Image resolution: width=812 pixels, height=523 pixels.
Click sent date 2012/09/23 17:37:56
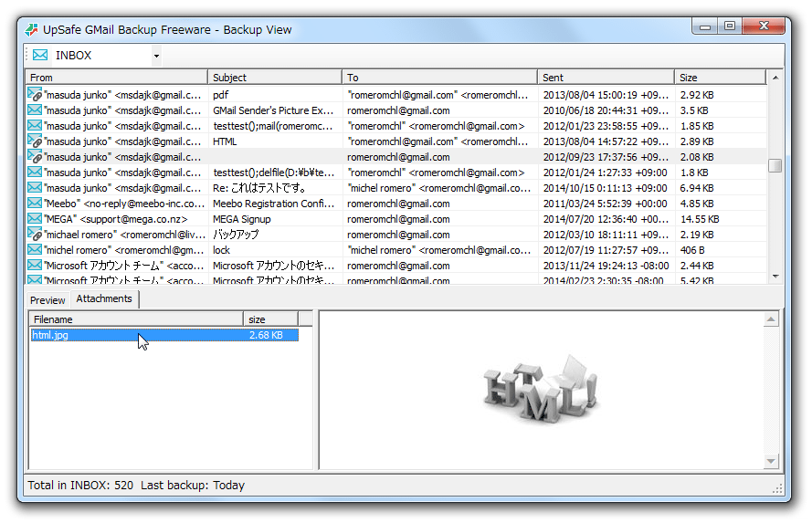606,157
